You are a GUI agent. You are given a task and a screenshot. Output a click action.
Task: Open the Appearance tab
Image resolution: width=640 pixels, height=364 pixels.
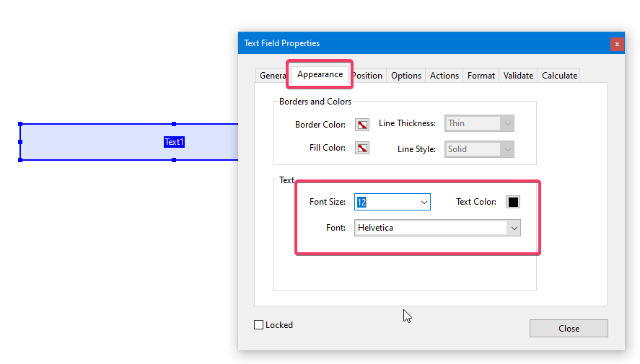click(x=320, y=74)
